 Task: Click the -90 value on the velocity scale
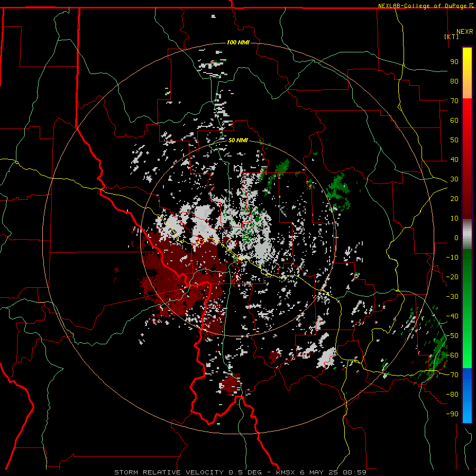[x=452, y=414]
